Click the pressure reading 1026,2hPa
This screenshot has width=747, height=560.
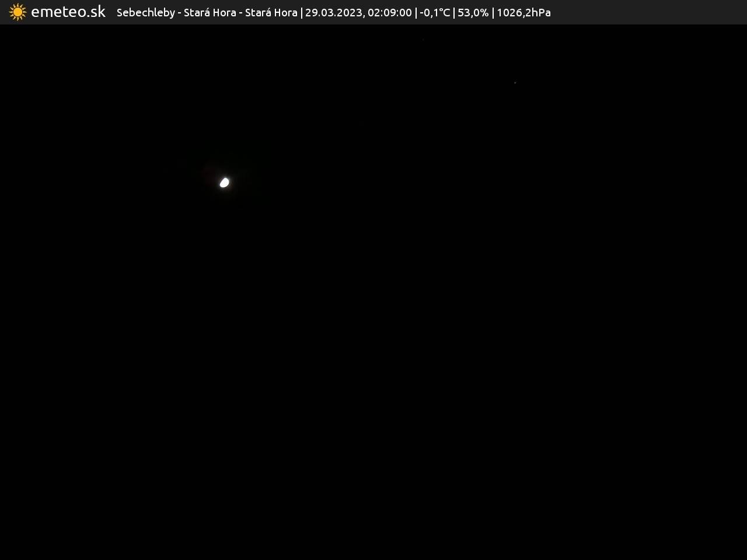[x=523, y=13]
